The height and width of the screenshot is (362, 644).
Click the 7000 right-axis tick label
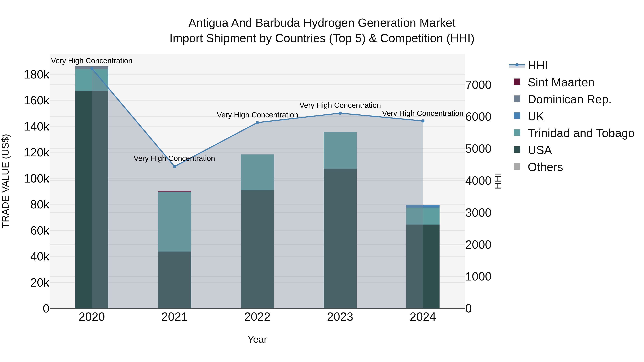pyautogui.click(x=478, y=85)
